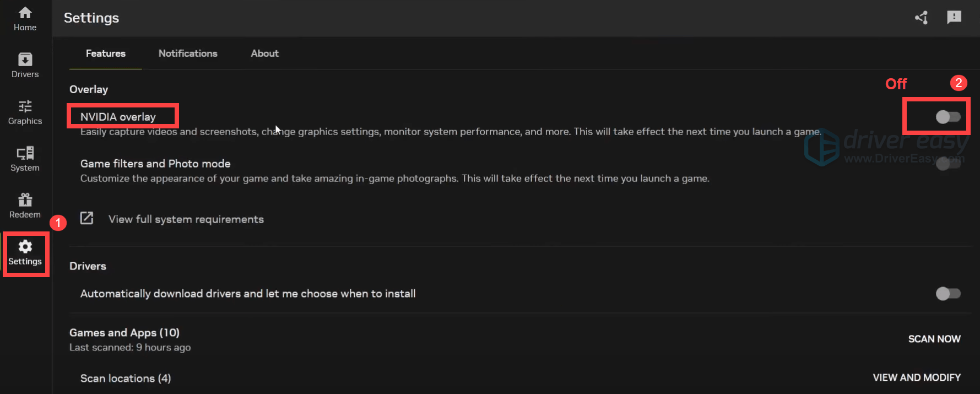Switch to the Notifications tab
The image size is (980, 394).
(188, 53)
